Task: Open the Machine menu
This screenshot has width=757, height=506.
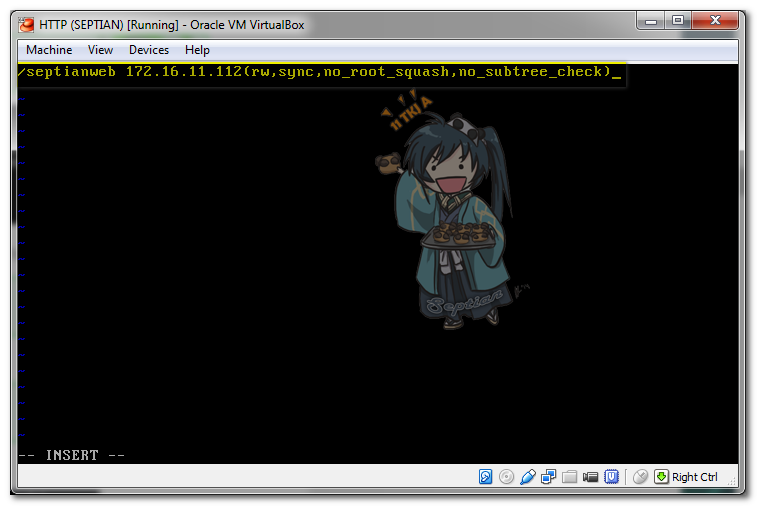Action: [49, 50]
